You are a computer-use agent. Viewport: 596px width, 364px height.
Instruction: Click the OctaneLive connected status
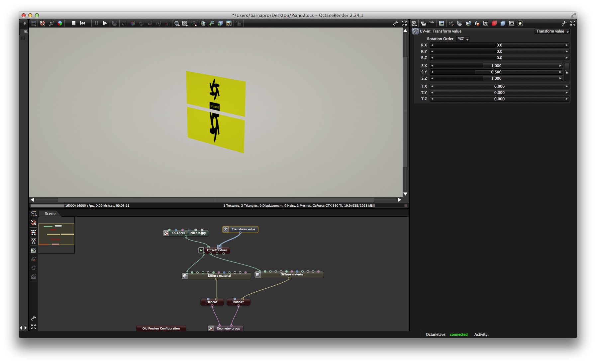(x=458, y=334)
